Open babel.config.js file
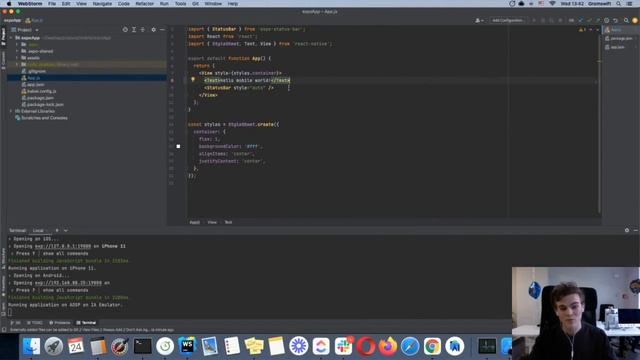Viewport: 640px width, 360px height. pyautogui.click(x=39, y=91)
